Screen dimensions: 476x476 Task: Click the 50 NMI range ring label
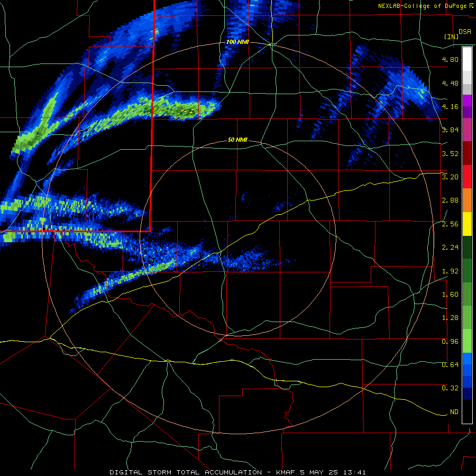point(237,140)
